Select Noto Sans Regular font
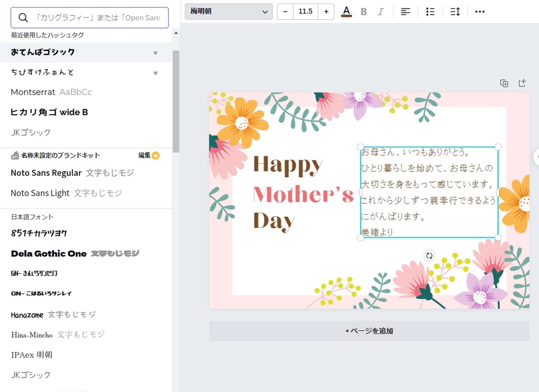The image size is (539, 392). click(x=86, y=173)
